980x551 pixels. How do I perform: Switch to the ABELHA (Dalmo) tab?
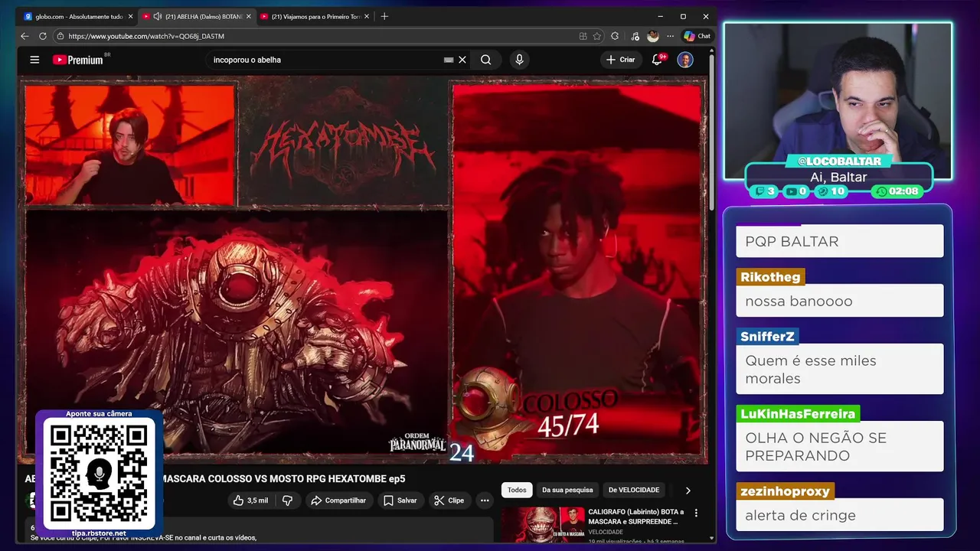click(x=198, y=16)
